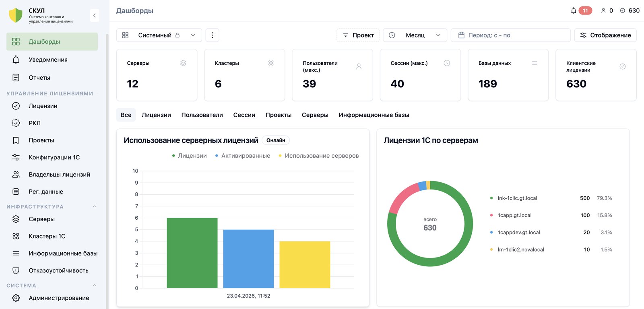Switch to Информационные базы tab
The width and height of the screenshot is (644, 309).
[374, 115]
